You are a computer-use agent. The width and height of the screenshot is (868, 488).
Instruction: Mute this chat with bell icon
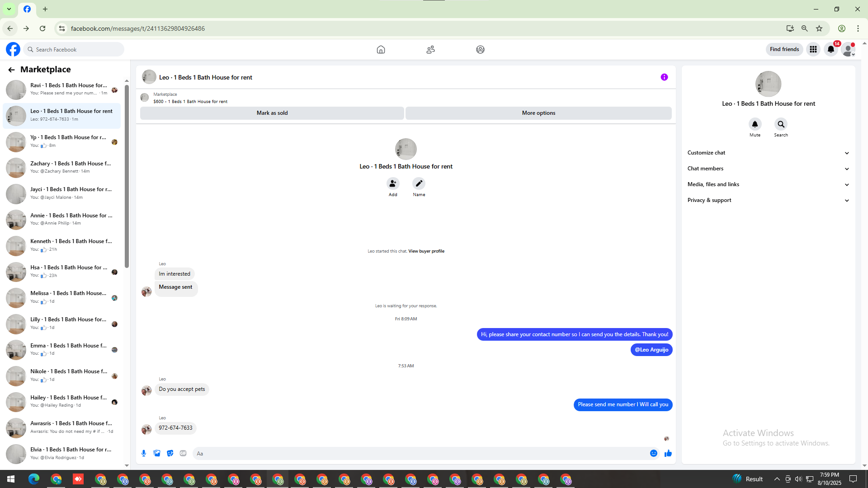pyautogui.click(x=755, y=124)
